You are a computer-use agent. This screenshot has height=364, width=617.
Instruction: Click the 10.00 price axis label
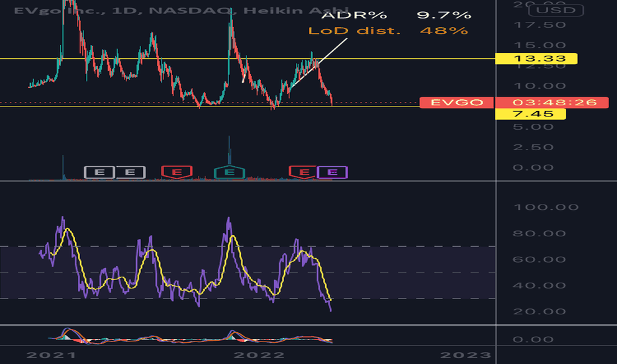540,86
